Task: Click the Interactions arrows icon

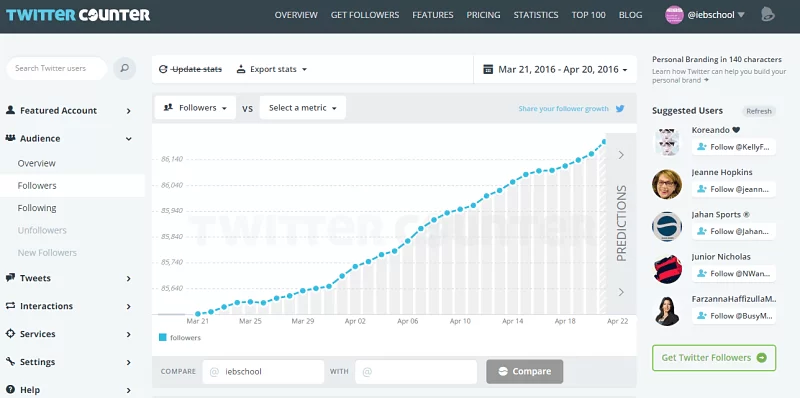Action: pos(10,306)
